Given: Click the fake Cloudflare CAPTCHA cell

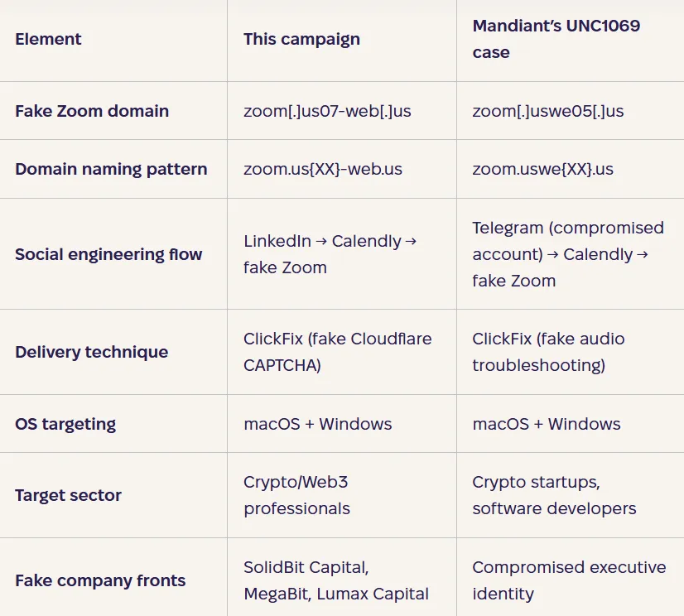Looking at the screenshot, I should tap(338, 352).
